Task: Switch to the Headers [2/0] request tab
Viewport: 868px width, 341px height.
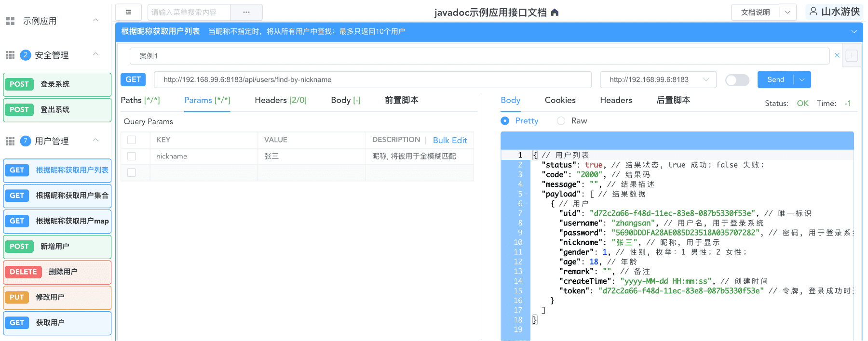Action: (x=280, y=100)
